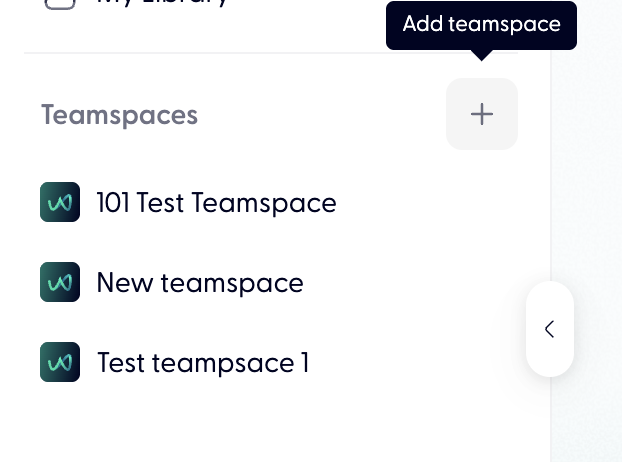Click the tooltip arrow pointing at the plus button
This screenshot has width=622, height=462.
tap(482, 55)
